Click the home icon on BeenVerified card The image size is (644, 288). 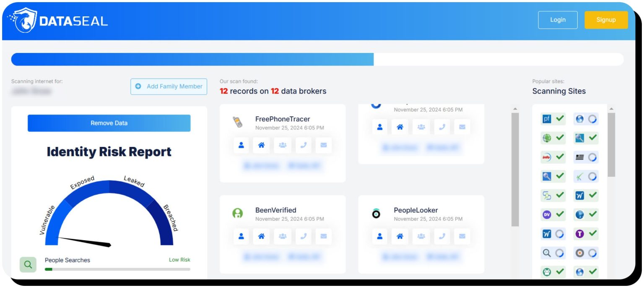(x=262, y=236)
